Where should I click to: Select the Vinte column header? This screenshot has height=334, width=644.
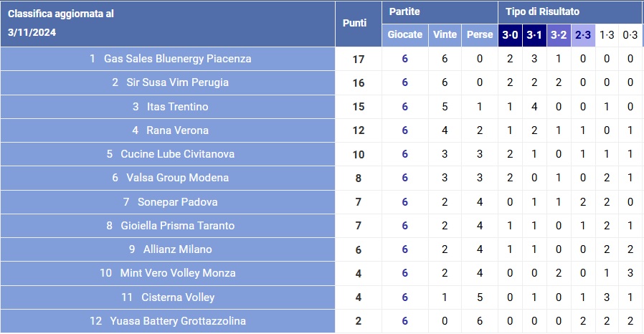(445, 35)
